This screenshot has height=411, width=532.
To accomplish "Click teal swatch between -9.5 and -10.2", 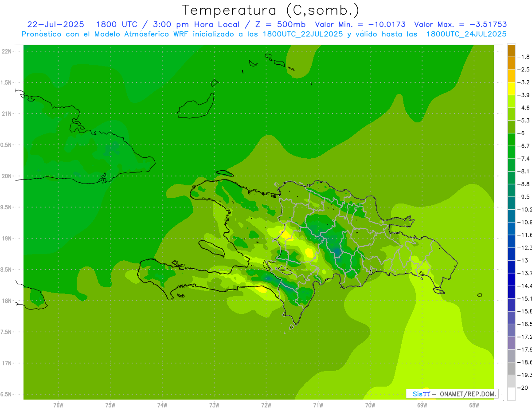I will [511, 203].
